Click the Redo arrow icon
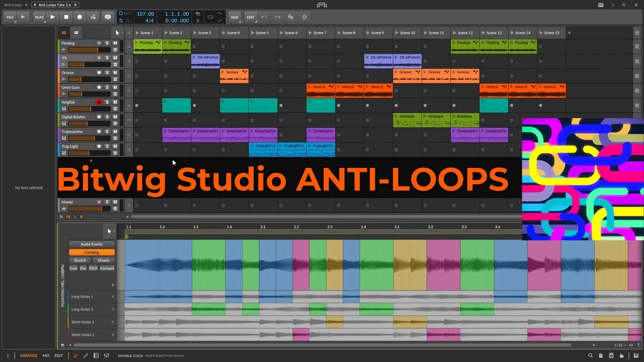The width and height of the screenshot is (644, 362). (x=277, y=17)
